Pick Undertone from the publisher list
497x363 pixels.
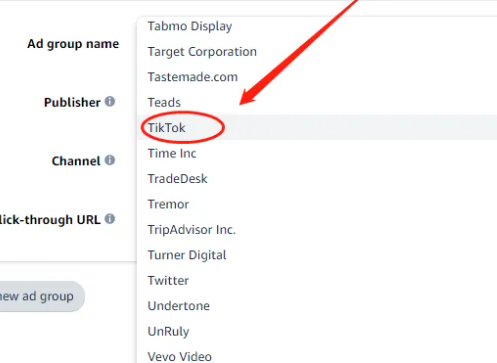coord(317,306)
